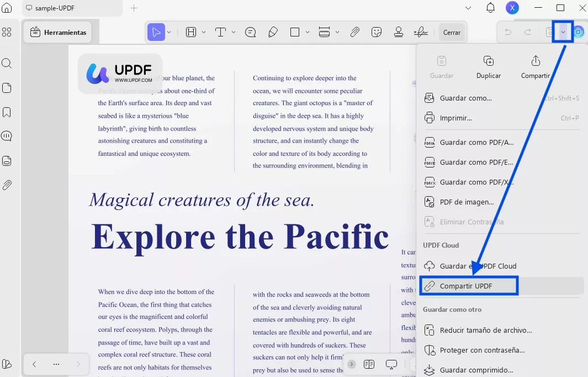Select the stamp tool

(398, 32)
